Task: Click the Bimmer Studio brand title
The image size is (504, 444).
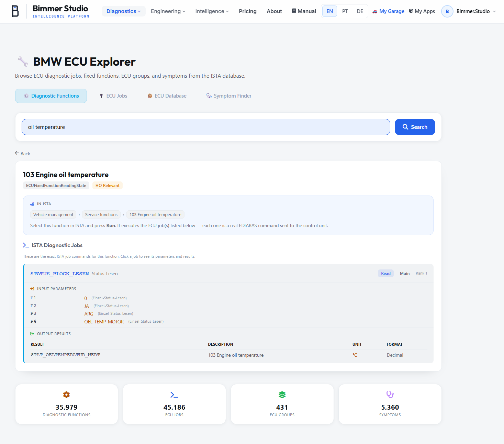Action: [x=60, y=9]
